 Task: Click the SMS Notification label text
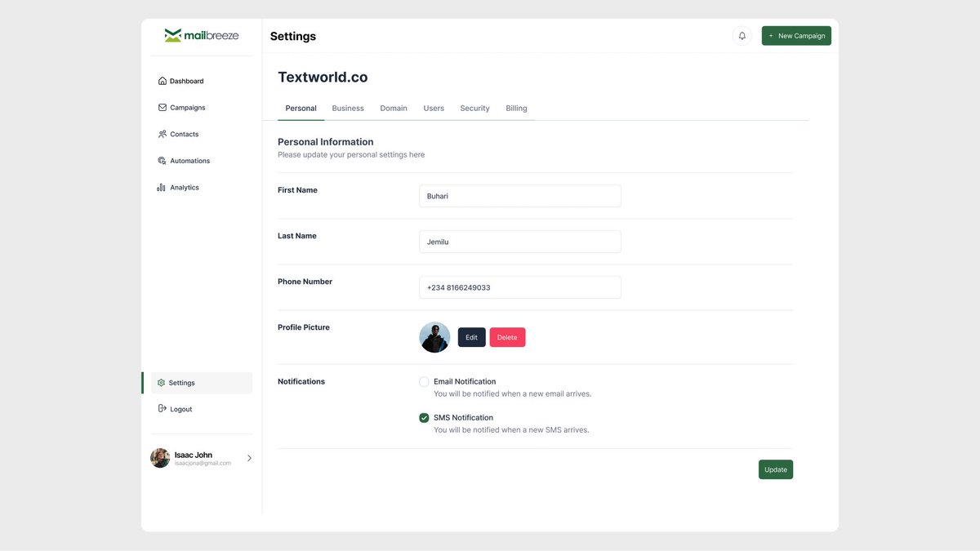(463, 418)
